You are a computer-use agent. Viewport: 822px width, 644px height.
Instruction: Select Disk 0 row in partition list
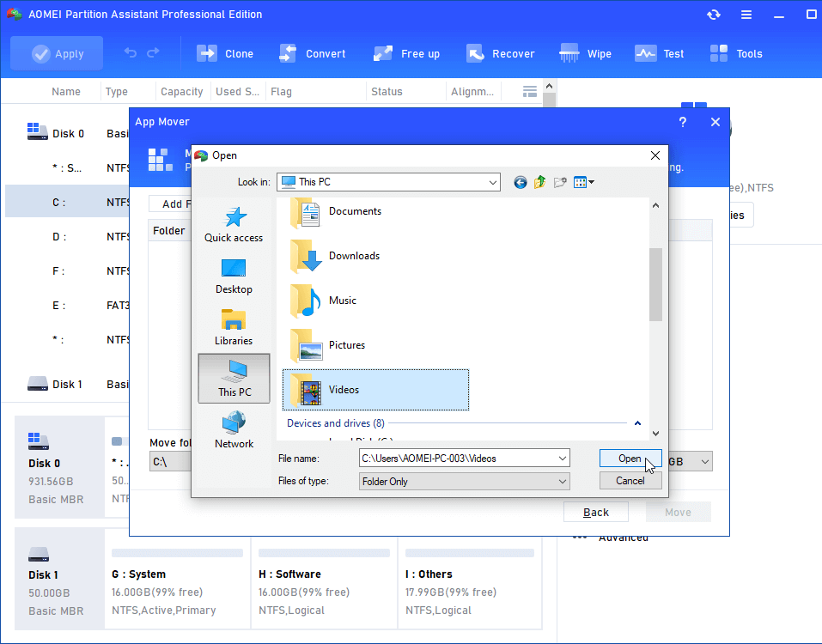[67, 134]
